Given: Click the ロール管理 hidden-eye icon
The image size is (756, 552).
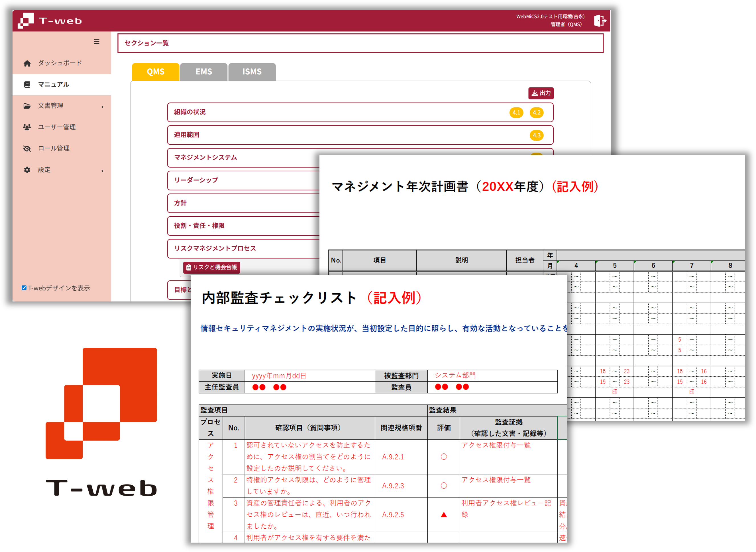Looking at the screenshot, I should click(x=27, y=148).
